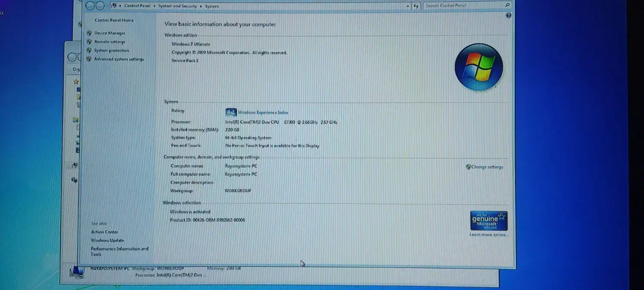The image size is (644, 290).
Task: Click the Search Control Panel field
Action: click(464, 6)
